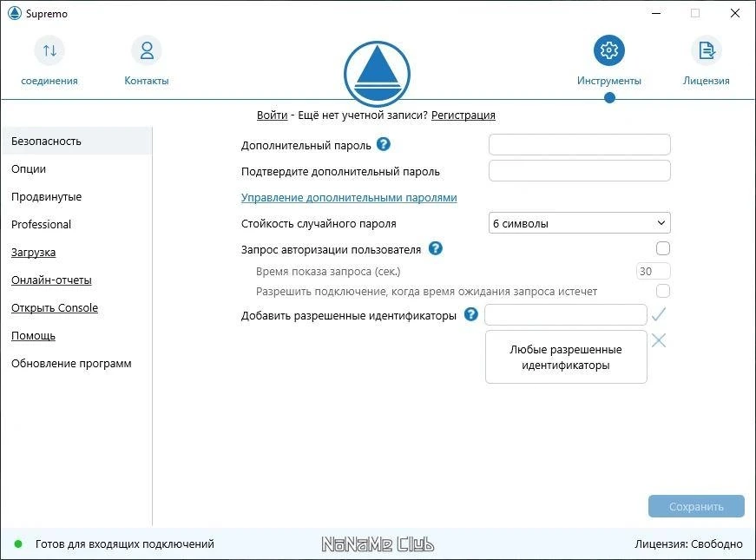Click the Сохранить button
The height and width of the screenshot is (560, 756).
(696, 506)
